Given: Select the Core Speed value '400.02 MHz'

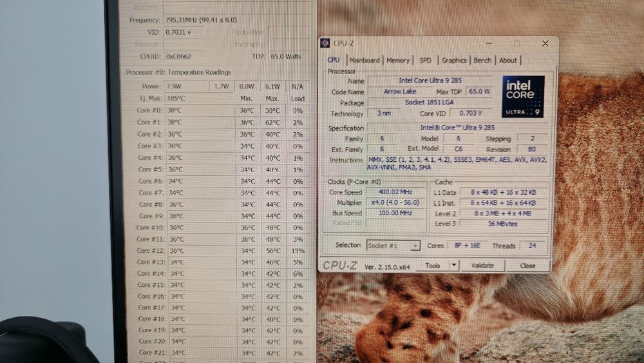Looking at the screenshot, I should (395, 192).
